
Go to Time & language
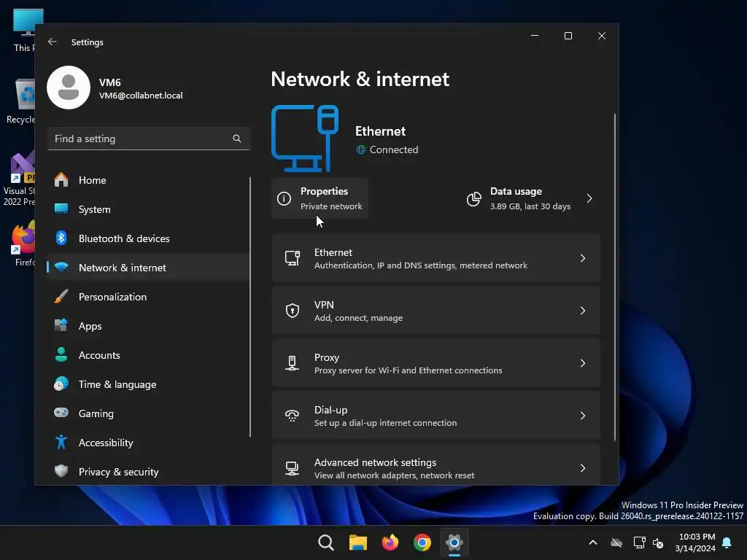148,384
